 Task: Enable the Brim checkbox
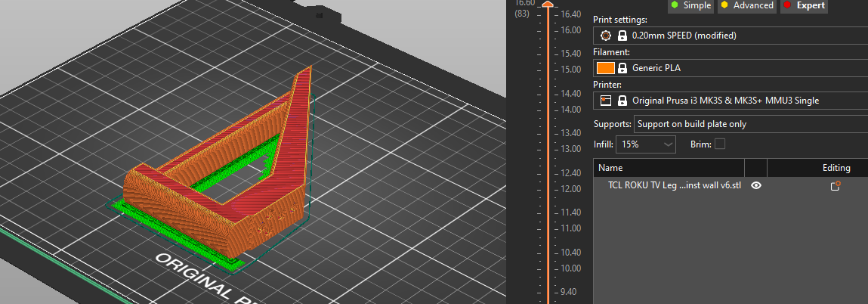[720, 144]
